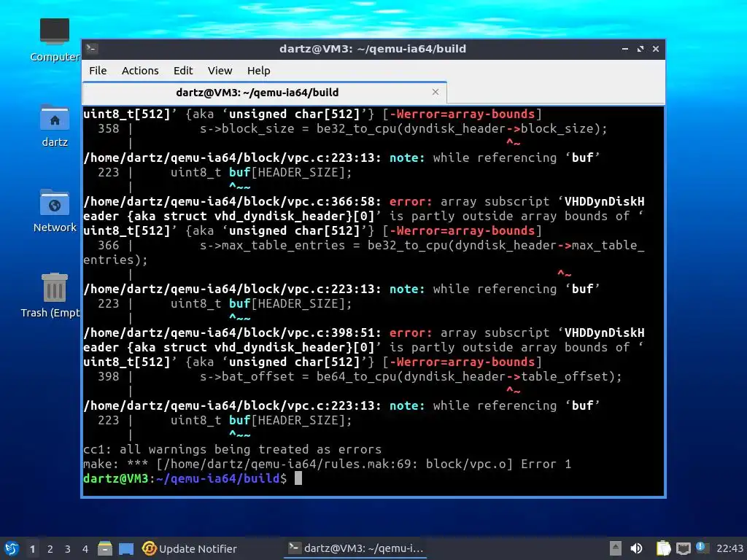This screenshot has height=560, width=747.
Task: Open the File menu in the terminal
Action: (x=98, y=71)
